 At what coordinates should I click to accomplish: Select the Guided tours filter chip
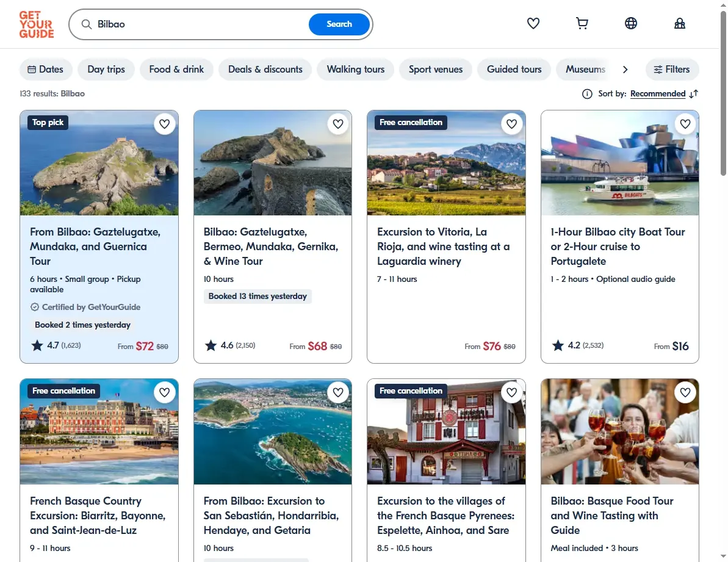pos(514,69)
